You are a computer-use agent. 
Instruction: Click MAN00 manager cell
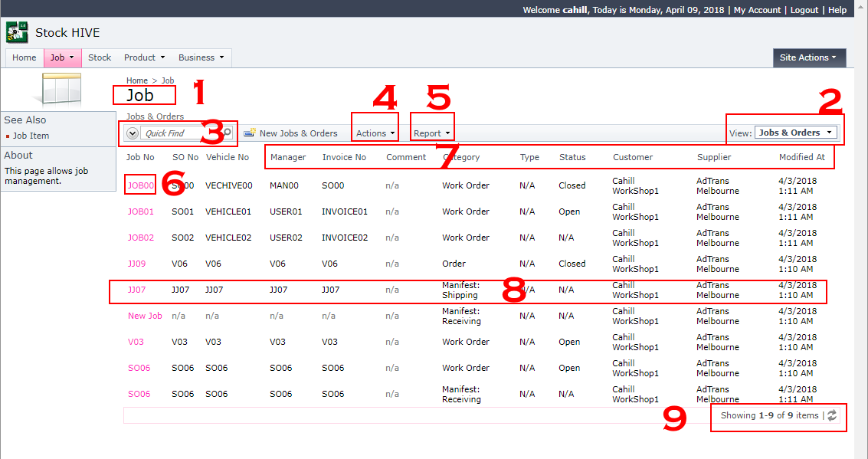point(284,185)
